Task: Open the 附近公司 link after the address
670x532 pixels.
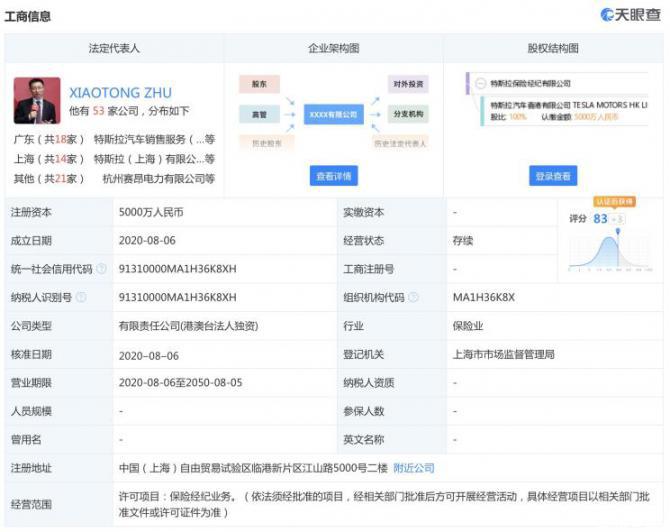Action: pos(413,467)
